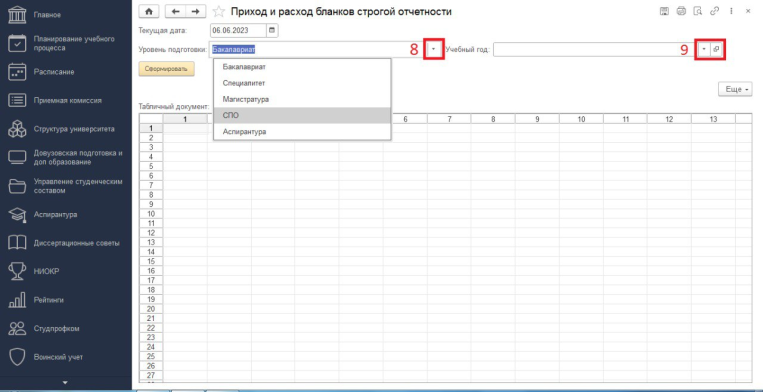Click the Сформировать button
The width and height of the screenshot is (763, 392).
[166, 69]
